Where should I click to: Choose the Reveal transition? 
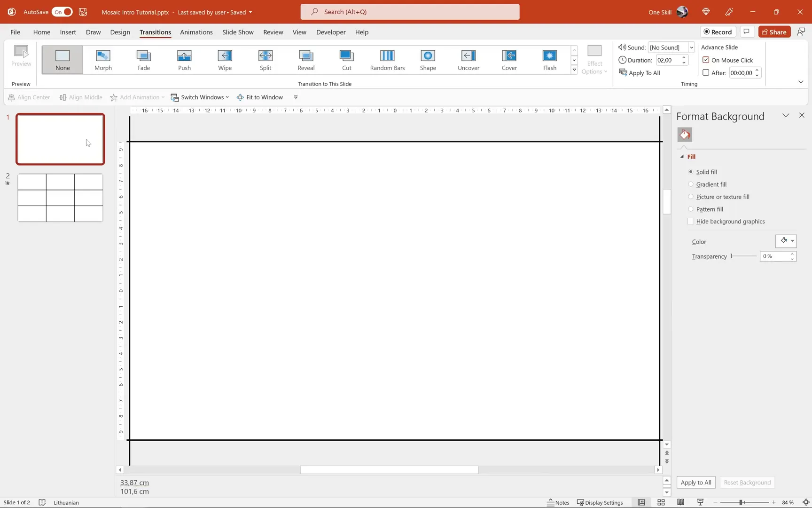[306, 60]
